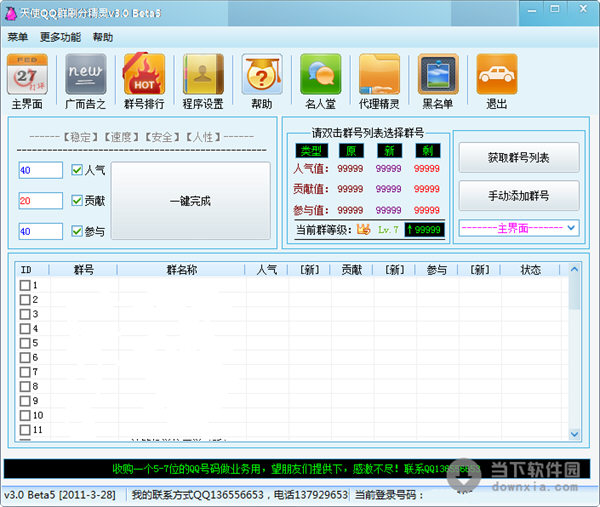
Task: Click the crown icon beside 当前群等级
Action: point(364,230)
